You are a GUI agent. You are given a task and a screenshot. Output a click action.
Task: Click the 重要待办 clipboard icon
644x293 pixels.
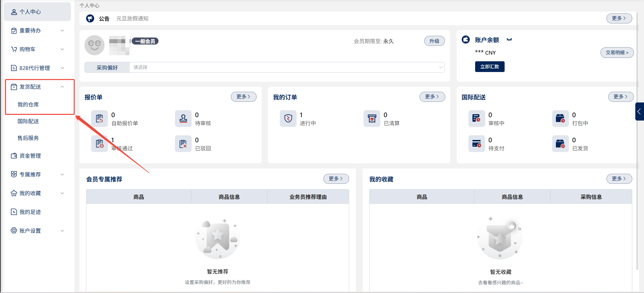tap(14, 31)
